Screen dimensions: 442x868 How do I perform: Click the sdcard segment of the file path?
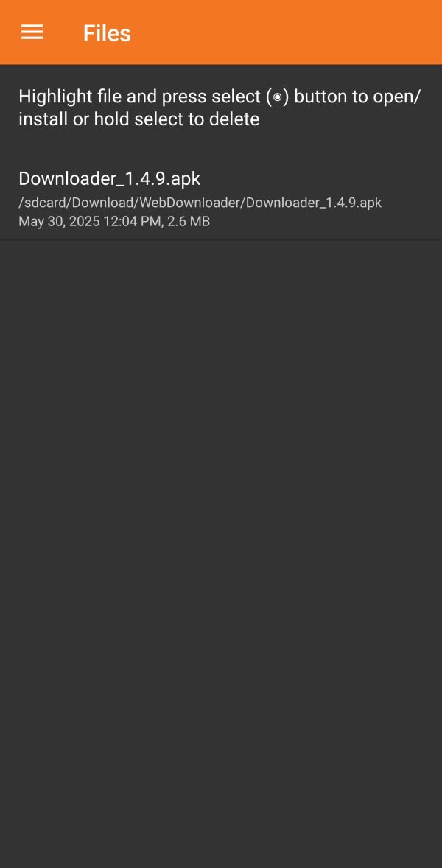pos(46,203)
